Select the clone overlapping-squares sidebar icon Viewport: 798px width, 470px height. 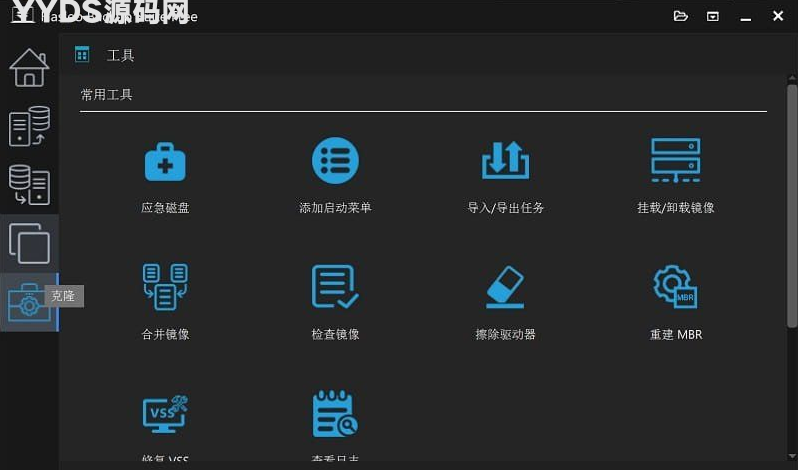29,243
